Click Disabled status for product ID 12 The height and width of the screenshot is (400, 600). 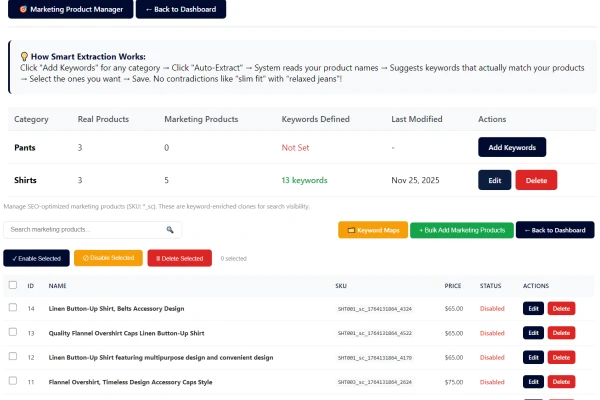coord(492,358)
